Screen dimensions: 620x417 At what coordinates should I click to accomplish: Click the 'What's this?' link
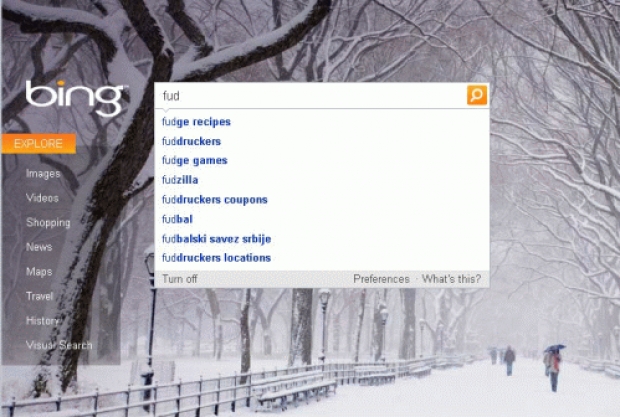tap(451, 279)
